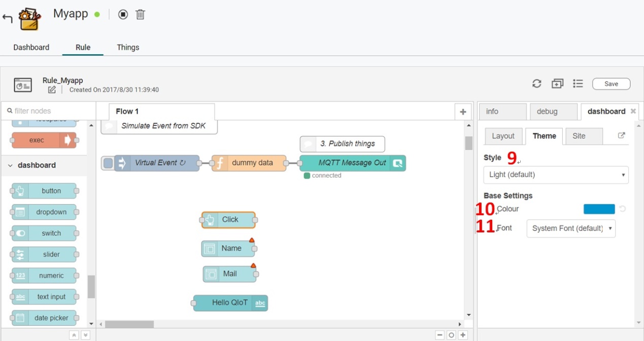Toggle the Virtual Event inject button

tap(108, 163)
